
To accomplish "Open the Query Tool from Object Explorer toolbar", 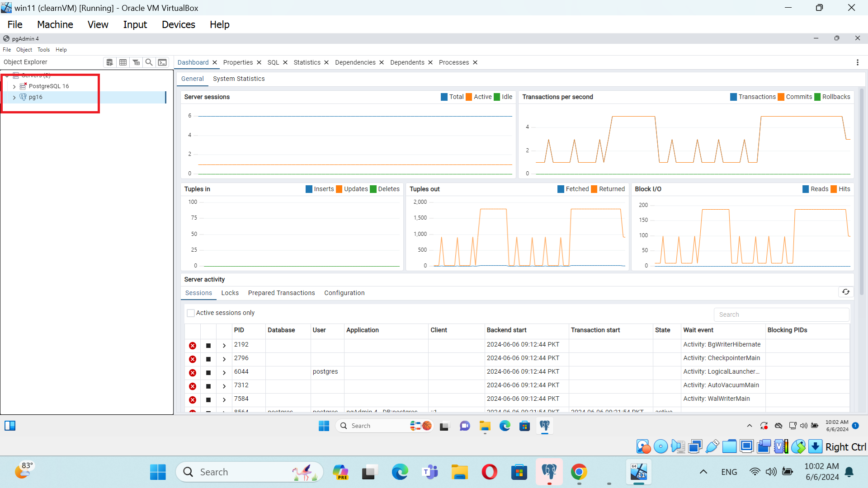I will 109,62.
